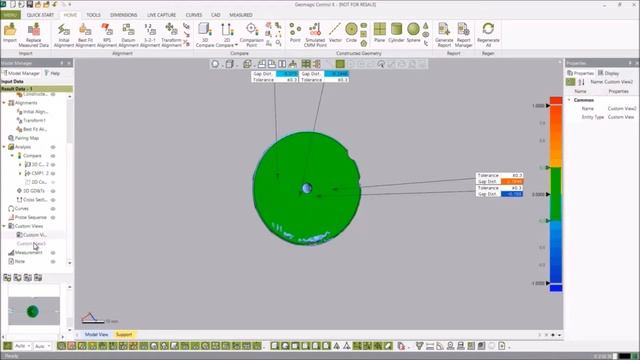Viewport: 640px width, 360px height.
Task: Click the green MENU button
Action: (x=10, y=15)
